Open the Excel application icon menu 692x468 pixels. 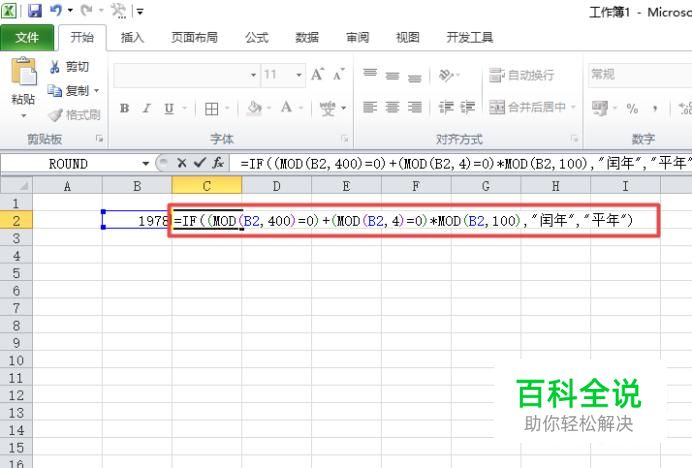point(9,10)
